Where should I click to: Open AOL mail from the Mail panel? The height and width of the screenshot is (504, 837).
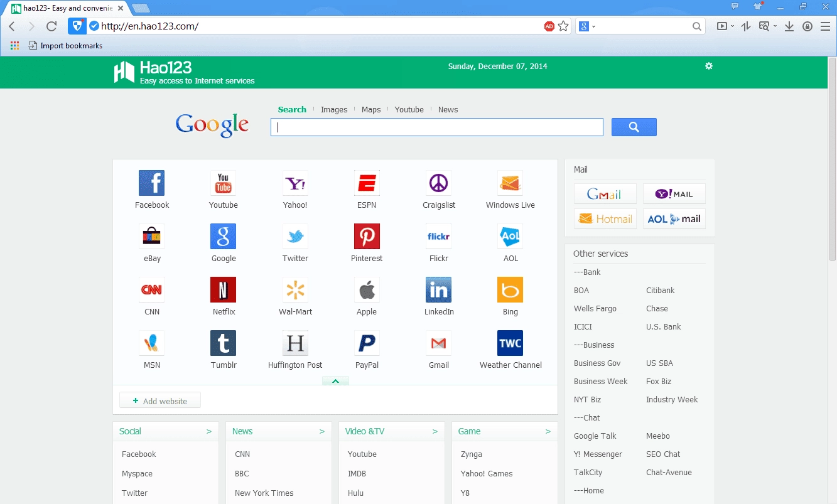pyautogui.click(x=674, y=218)
